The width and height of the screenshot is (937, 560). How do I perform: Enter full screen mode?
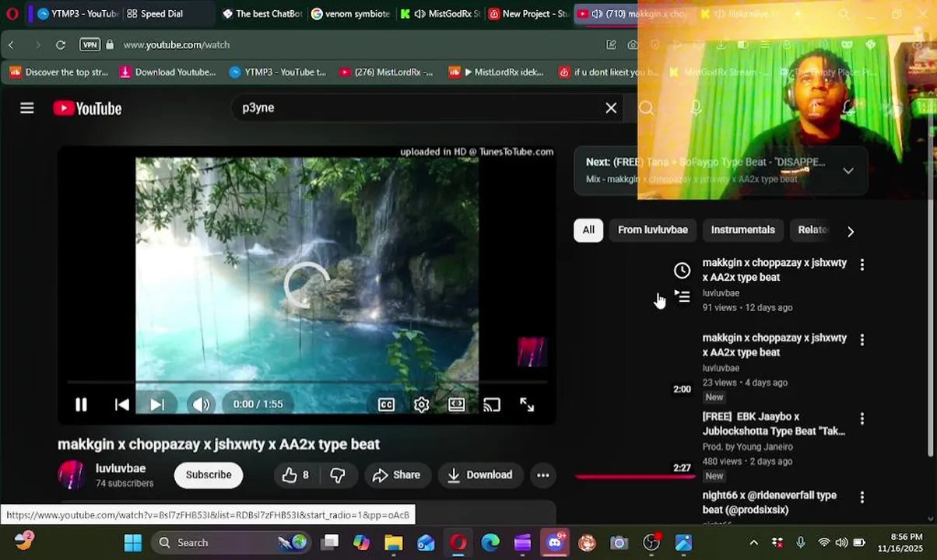527,404
